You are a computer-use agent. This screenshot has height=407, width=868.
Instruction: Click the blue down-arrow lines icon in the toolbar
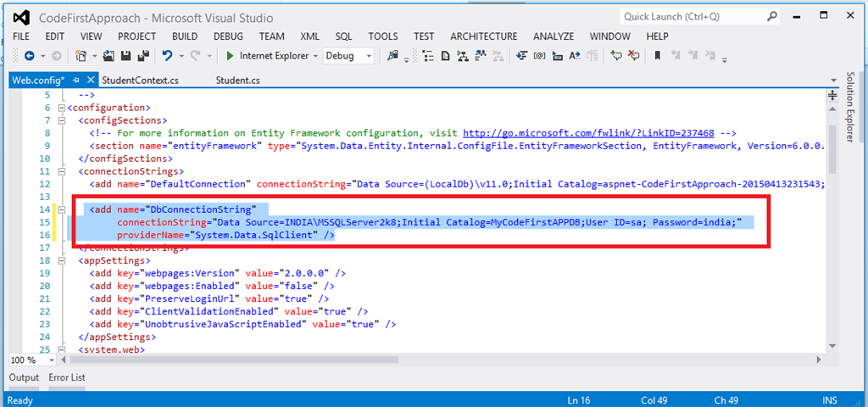tap(522, 56)
